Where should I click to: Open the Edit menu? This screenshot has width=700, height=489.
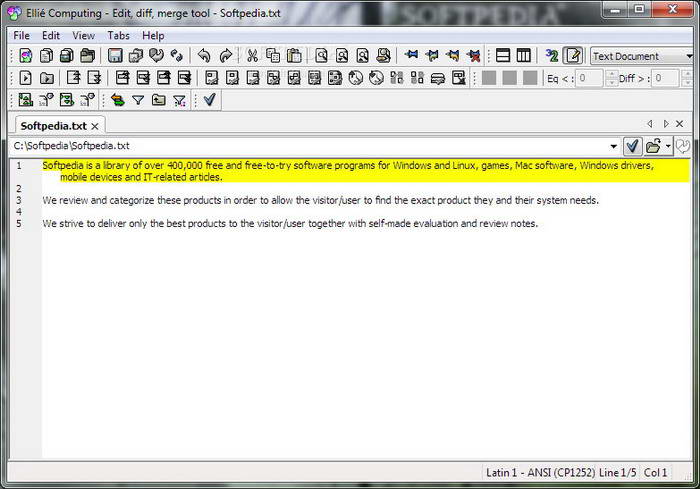click(x=51, y=36)
